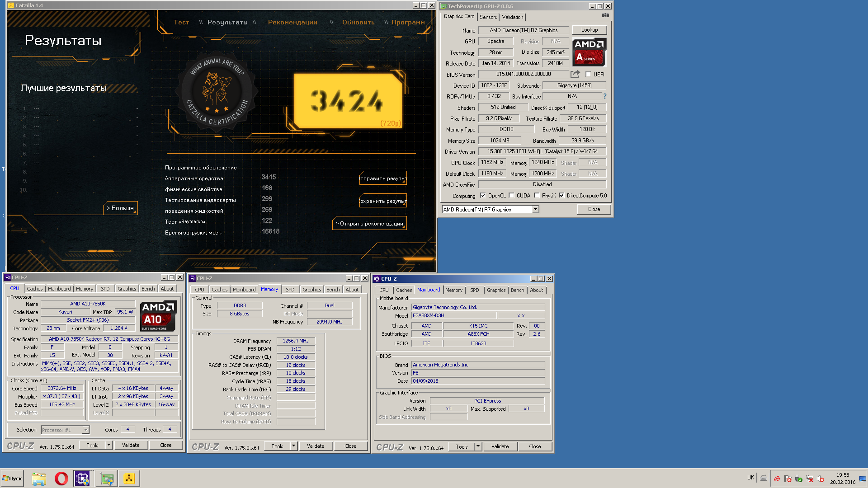Toggle the PhysX checkbox
Image resolution: width=868 pixels, height=488 pixels.
tap(537, 196)
